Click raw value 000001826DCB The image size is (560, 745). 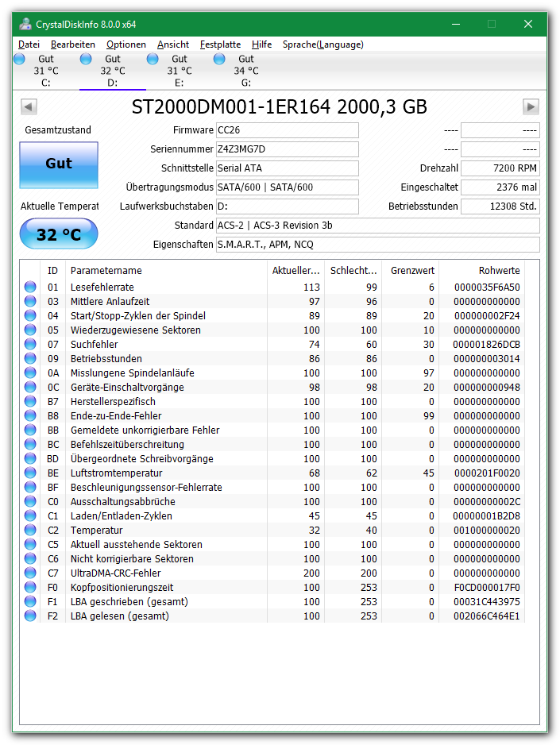pyautogui.click(x=486, y=344)
